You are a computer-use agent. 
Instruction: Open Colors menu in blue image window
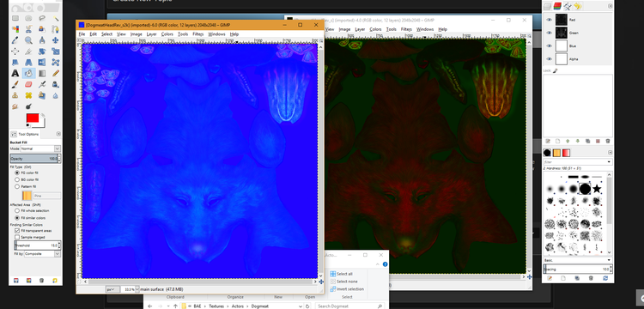[167, 34]
